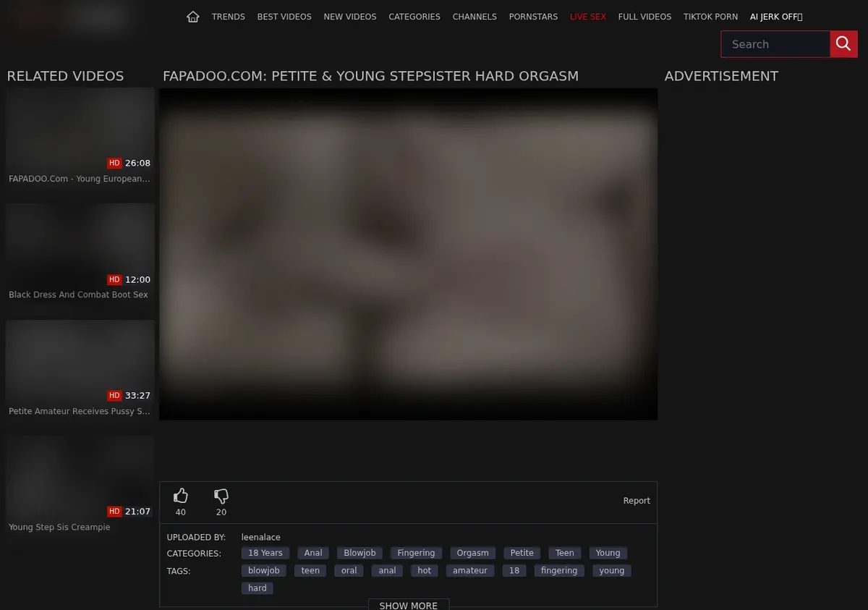Image resolution: width=868 pixels, height=610 pixels.
Task: Open the 'Black Dress And Combat Boot Sex' title
Action: tap(78, 295)
